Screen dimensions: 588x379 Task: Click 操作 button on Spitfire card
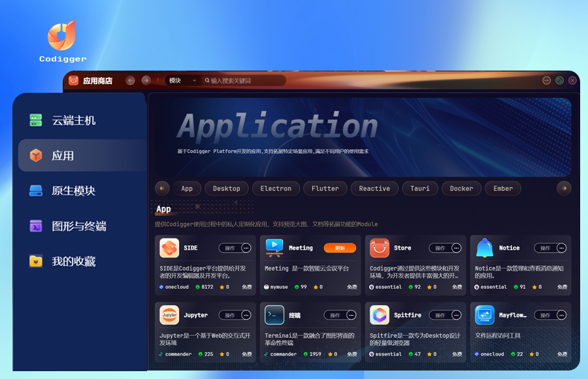pos(440,315)
